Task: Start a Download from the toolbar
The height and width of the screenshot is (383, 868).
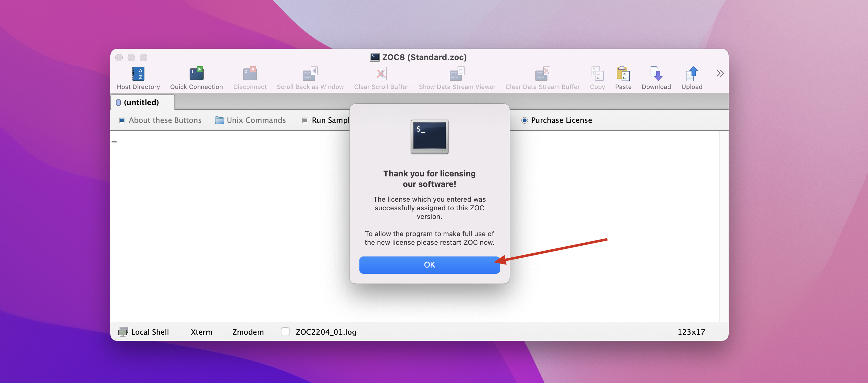Action: [x=656, y=74]
